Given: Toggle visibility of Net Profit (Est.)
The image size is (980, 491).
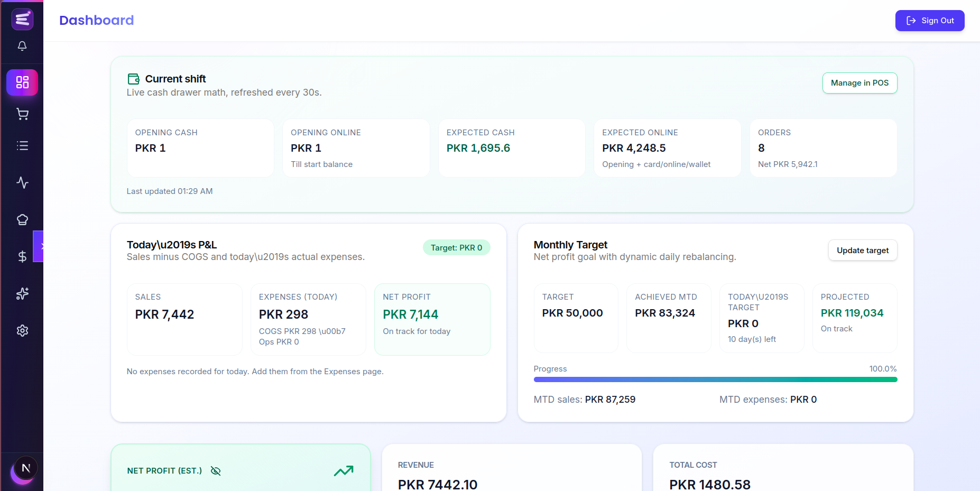Looking at the screenshot, I should (x=216, y=471).
